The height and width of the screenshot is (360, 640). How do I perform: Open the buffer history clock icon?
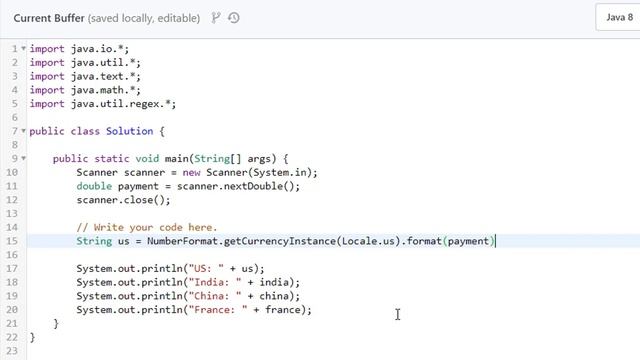[x=234, y=18]
